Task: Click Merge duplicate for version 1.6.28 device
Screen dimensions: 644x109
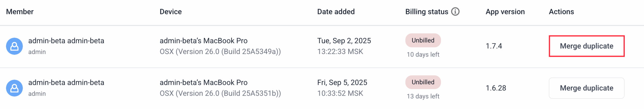Action: (586, 88)
